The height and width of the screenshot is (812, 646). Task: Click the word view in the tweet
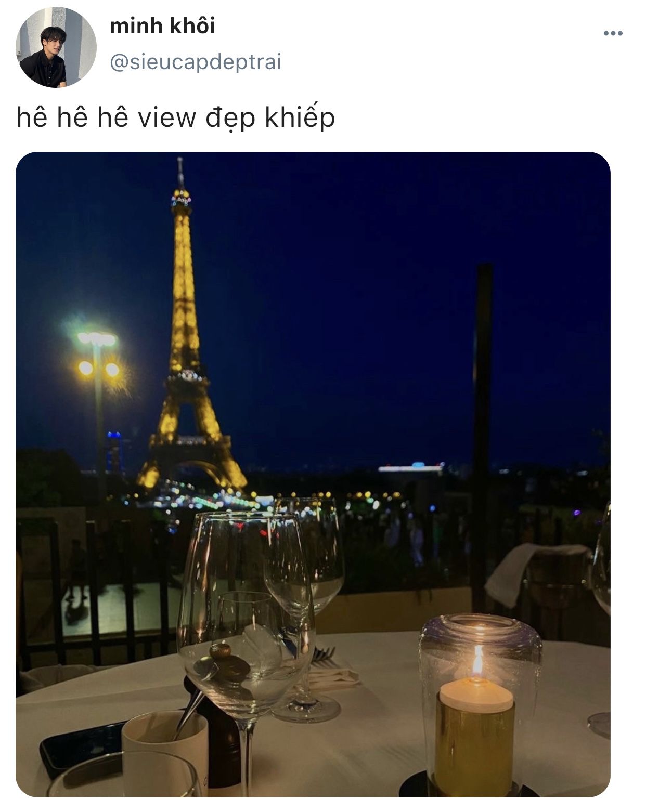(166, 118)
